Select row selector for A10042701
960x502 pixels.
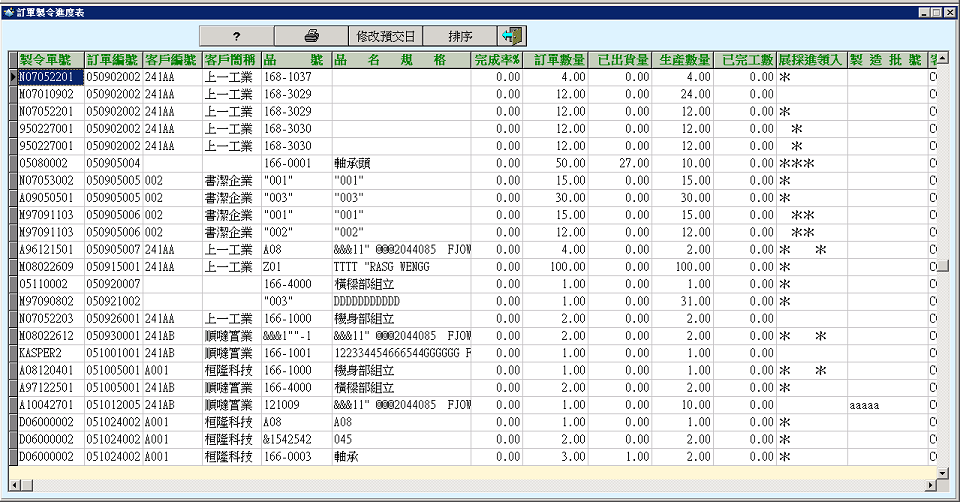(x=13, y=407)
